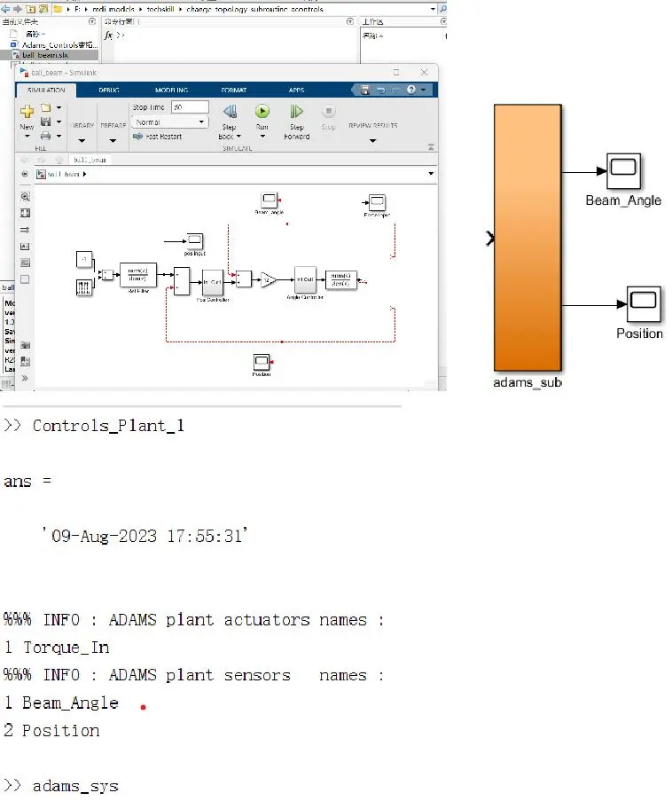This screenshot has width=672, height=801.
Task: Switch to the Modeling ribbon tab
Action: (x=172, y=90)
